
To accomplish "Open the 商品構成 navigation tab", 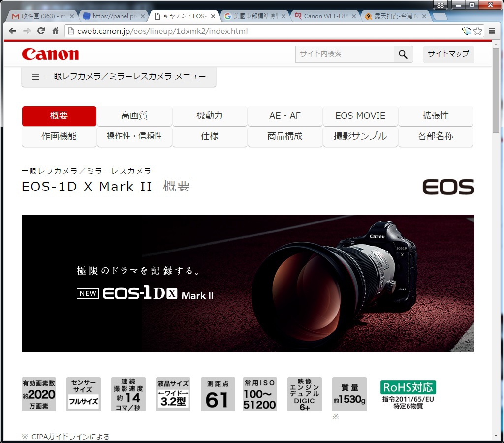I will pyautogui.click(x=285, y=137).
